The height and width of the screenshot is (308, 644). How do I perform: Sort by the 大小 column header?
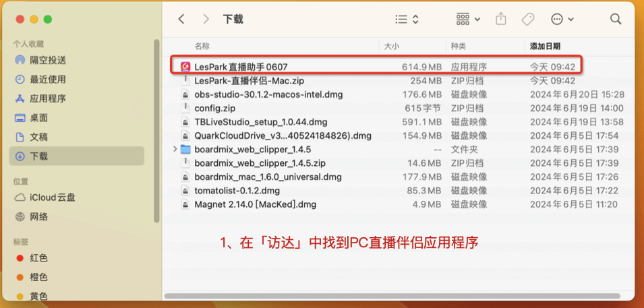(x=391, y=47)
